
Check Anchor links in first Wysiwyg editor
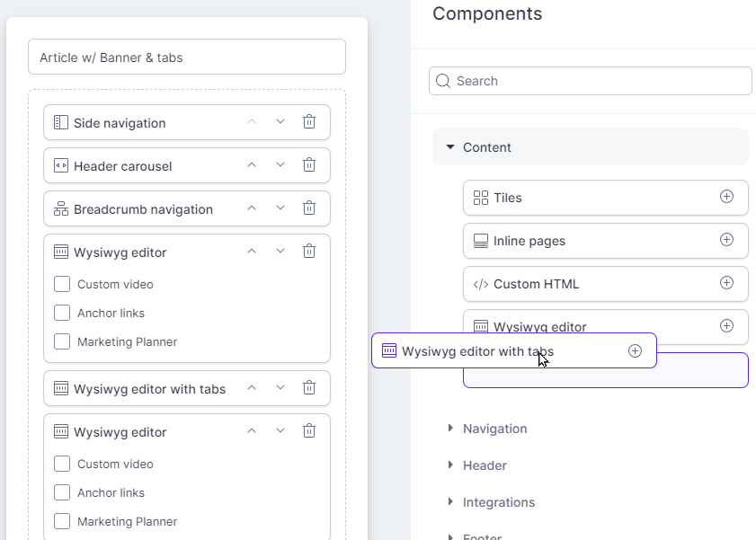pyautogui.click(x=62, y=313)
